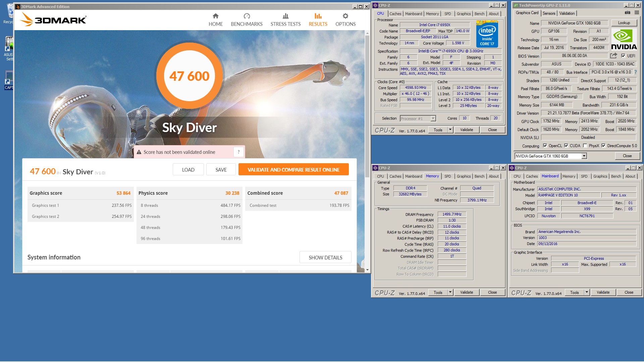Viewport: 644px width, 362px height.
Task: Toggle the DirectCompute 5.0 checkbox
Action: (603, 146)
